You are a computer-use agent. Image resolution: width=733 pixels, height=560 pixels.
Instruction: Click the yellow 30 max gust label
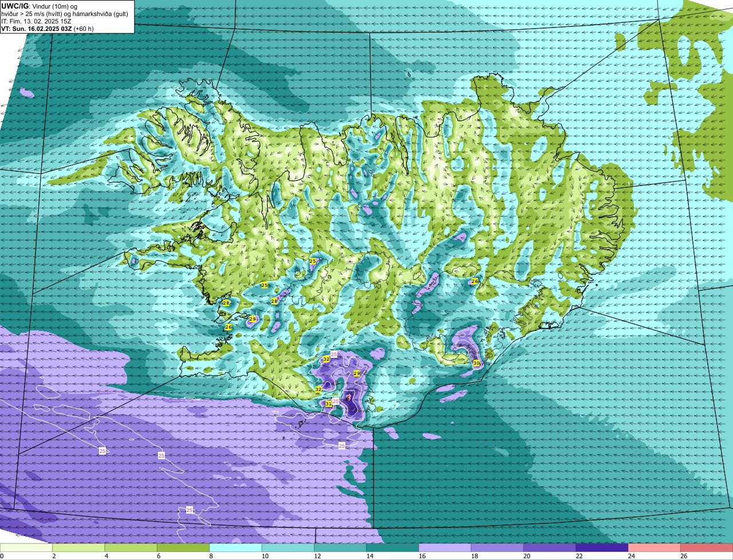tap(476, 364)
